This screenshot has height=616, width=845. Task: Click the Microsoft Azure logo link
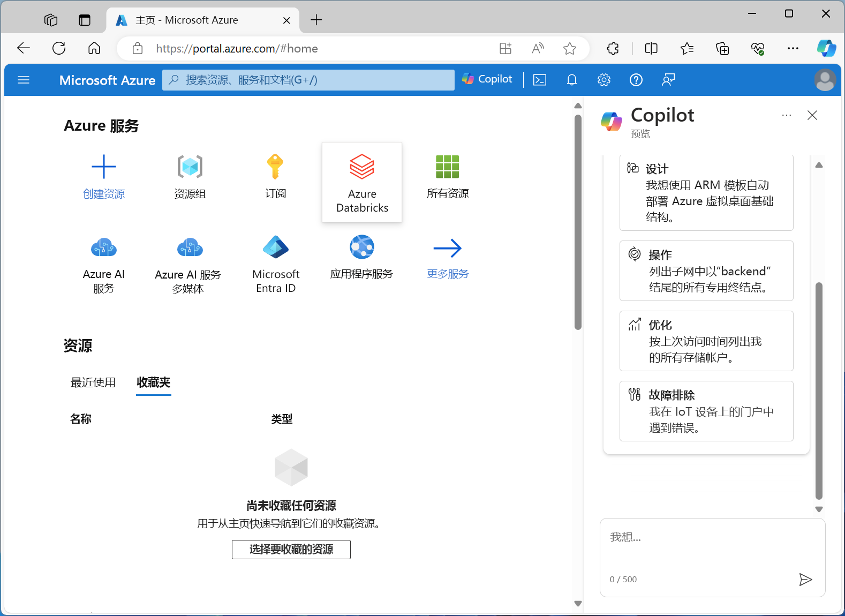107,80
